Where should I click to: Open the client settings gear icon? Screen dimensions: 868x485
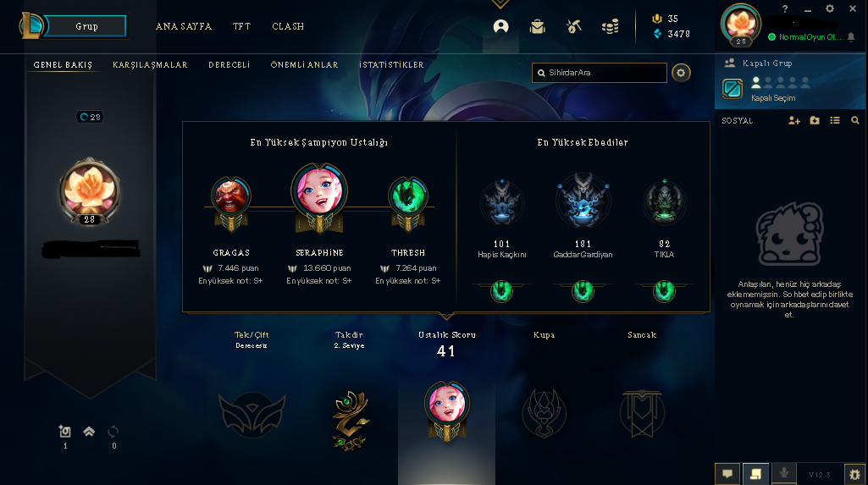coord(829,8)
